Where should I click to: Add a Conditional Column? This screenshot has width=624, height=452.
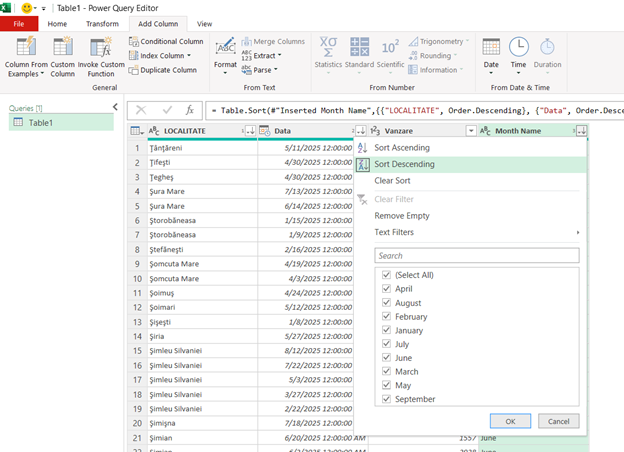pyautogui.click(x=166, y=41)
